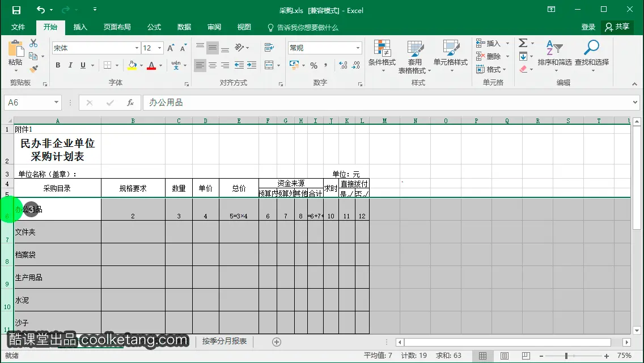Increase font size with the larger A icon
The width and height of the screenshot is (644, 363).
pos(171,48)
